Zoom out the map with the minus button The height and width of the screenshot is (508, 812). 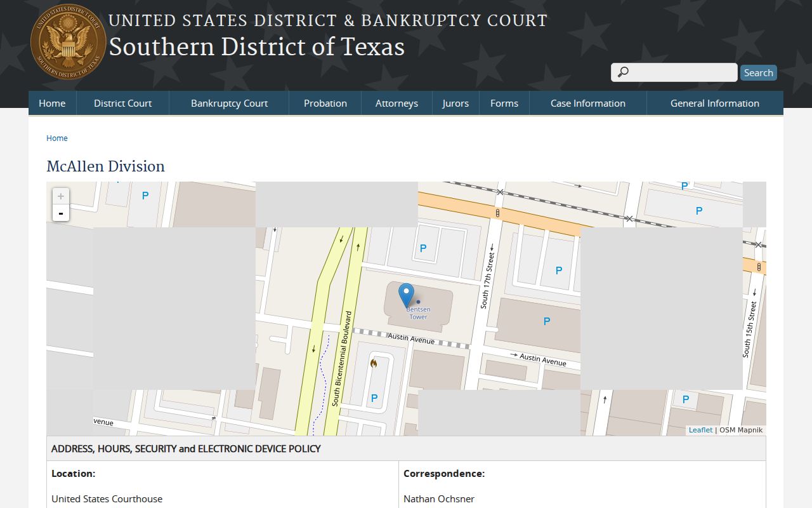pyautogui.click(x=61, y=213)
